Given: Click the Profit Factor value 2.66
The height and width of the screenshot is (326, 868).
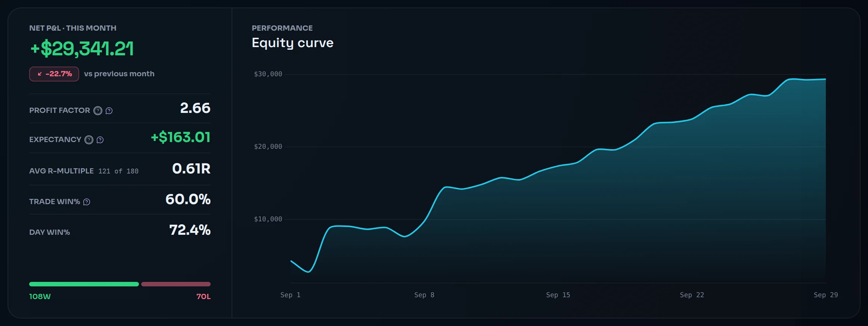Looking at the screenshot, I should click(x=195, y=108).
